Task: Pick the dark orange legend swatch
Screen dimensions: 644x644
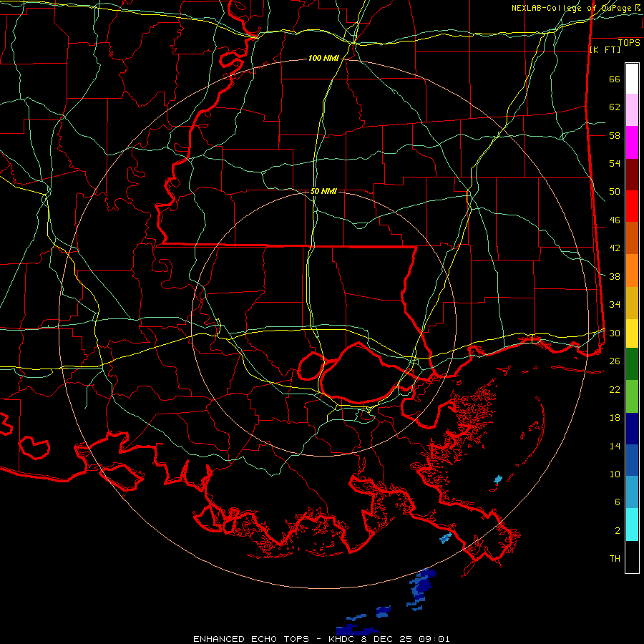Action: coord(632,238)
